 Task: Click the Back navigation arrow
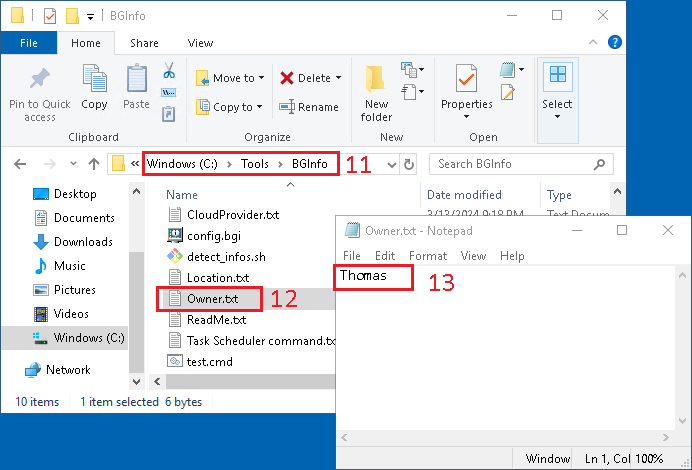click(20, 165)
